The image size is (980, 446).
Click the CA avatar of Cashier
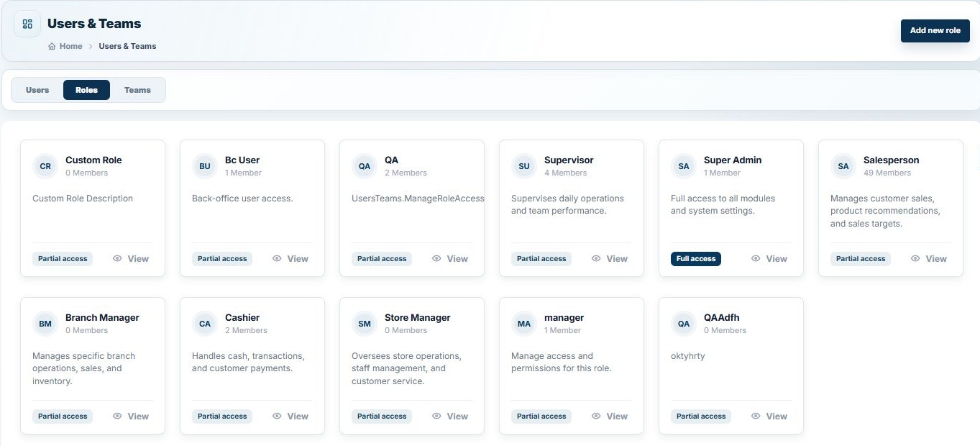click(205, 324)
